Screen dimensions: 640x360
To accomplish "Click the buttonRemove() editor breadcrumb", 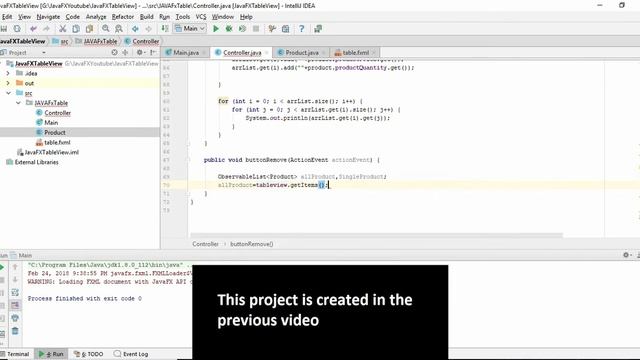I will 252,244.
